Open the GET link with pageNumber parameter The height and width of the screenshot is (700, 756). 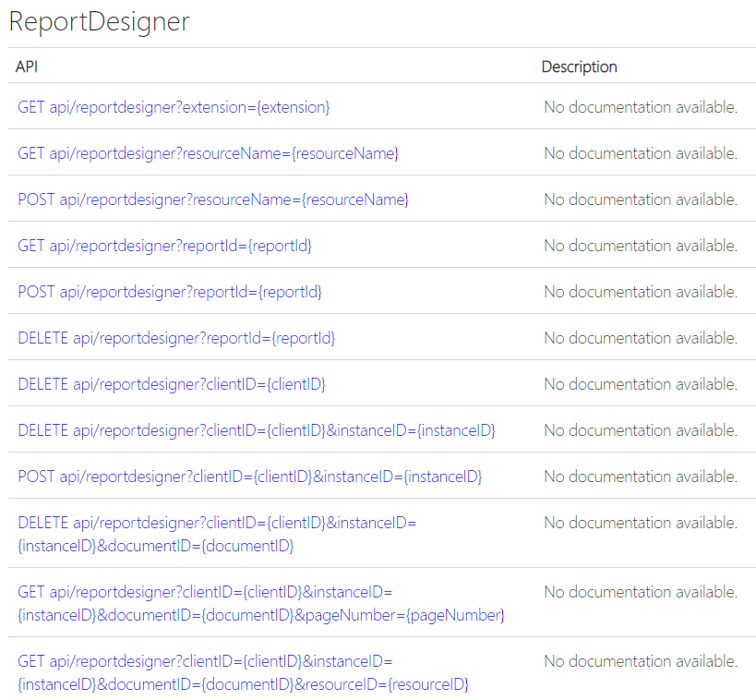tap(260, 604)
